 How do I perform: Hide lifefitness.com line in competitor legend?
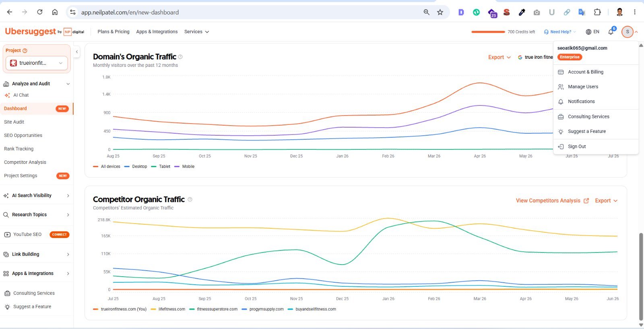pyautogui.click(x=168, y=309)
